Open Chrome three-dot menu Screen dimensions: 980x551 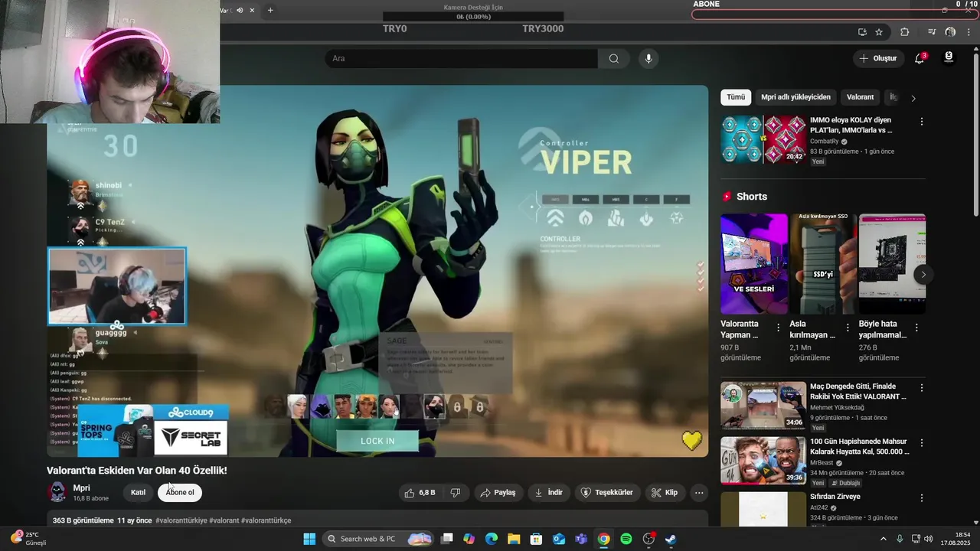(969, 32)
